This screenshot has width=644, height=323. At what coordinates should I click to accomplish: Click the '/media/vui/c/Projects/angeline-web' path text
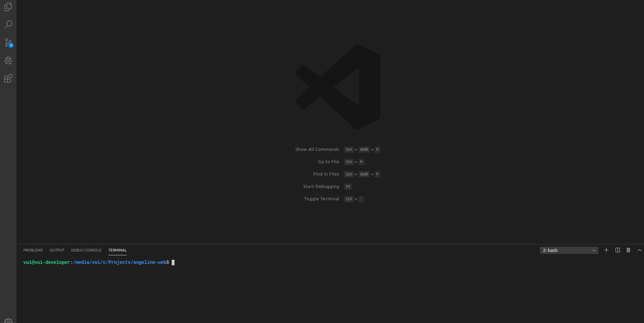click(120, 263)
